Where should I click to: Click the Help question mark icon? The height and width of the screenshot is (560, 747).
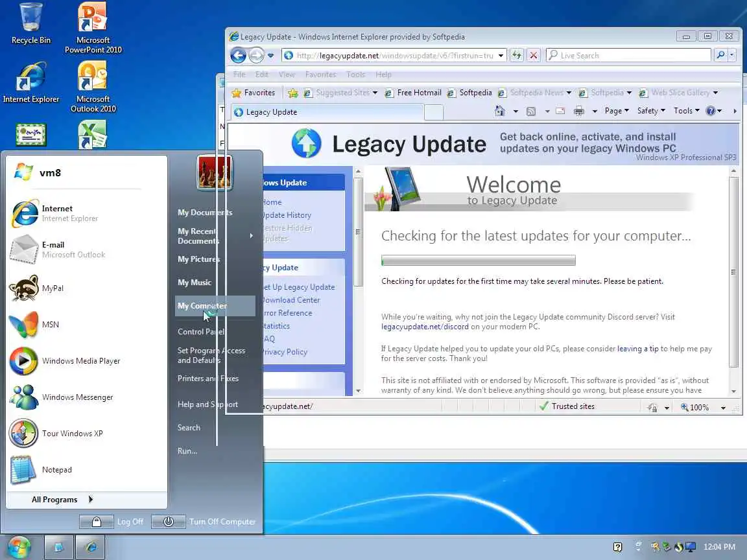[x=711, y=111]
